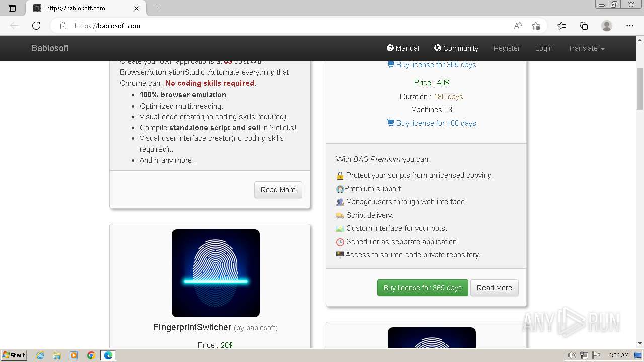Click 'No coding skills required.' red text
Image resolution: width=644 pixels, height=362 pixels.
[210, 83]
